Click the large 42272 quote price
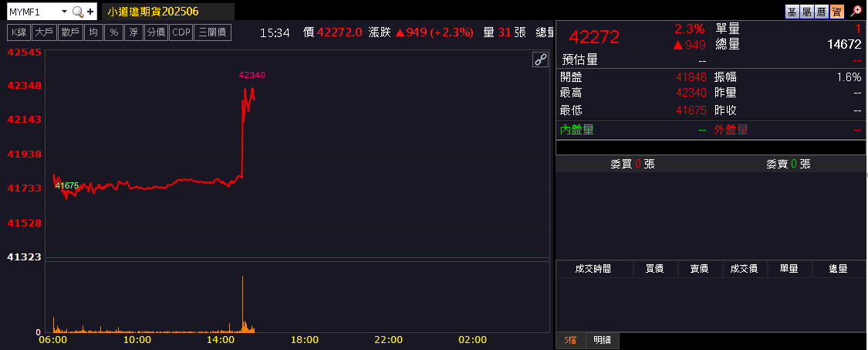This screenshot has width=868, height=350. tap(595, 37)
